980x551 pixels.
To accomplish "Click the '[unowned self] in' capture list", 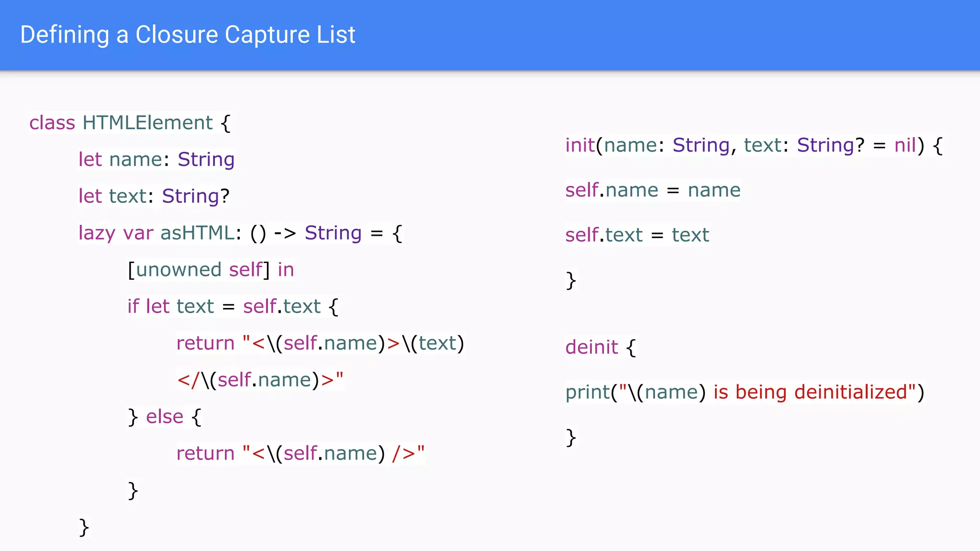I will coord(211,270).
